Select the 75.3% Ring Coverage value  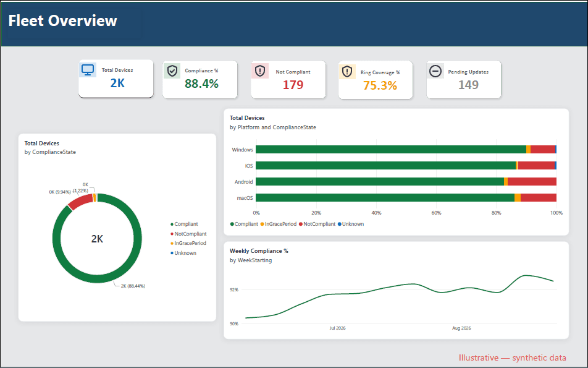[x=380, y=85]
